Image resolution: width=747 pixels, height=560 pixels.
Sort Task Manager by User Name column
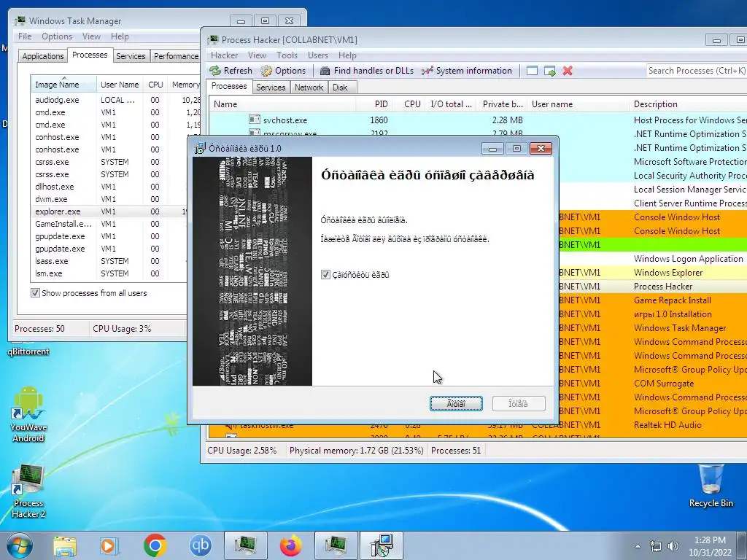pos(120,85)
